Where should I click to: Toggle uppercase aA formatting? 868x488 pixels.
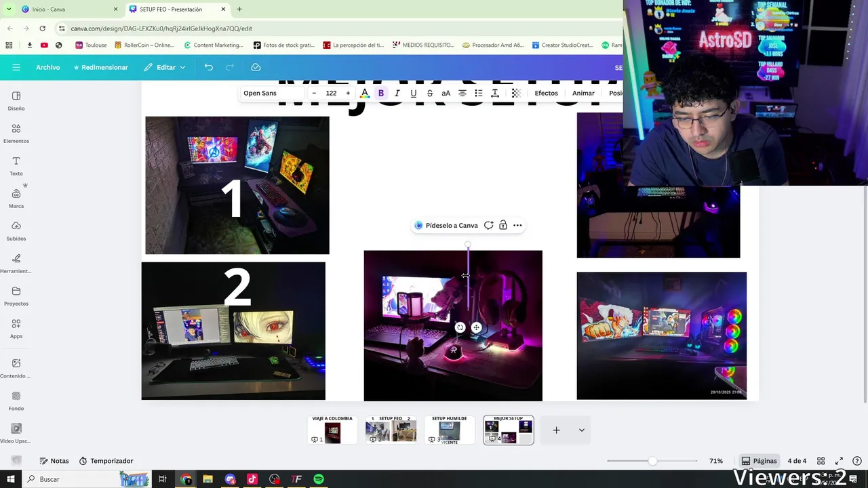(x=446, y=93)
